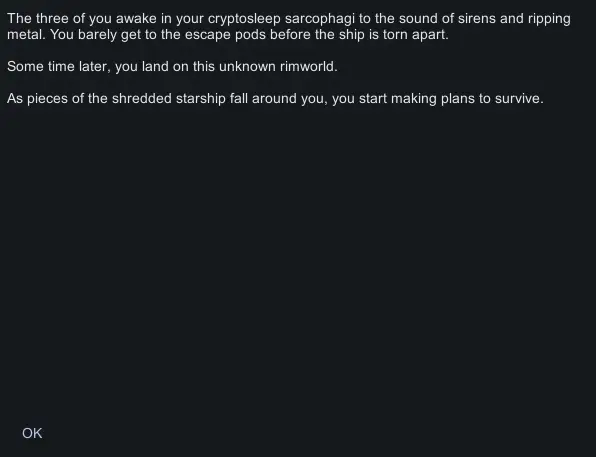Click the word "cryptosleep" in the first sentence

(244, 19)
